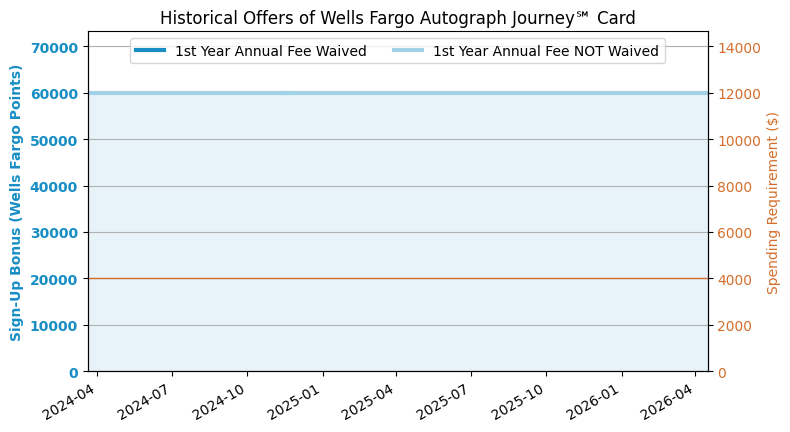The width and height of the screenshot is (790, 432).
Task: Click the light blue legend line swatch
Action: [x=408, y=51]
